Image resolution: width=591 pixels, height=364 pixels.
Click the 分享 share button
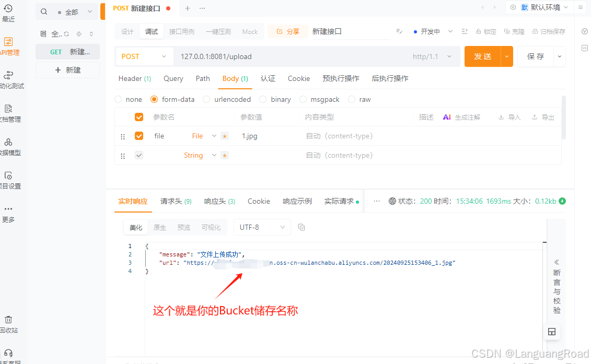[x=287, y=31]
